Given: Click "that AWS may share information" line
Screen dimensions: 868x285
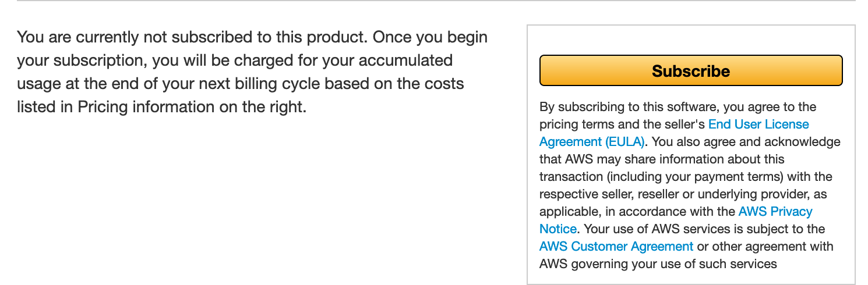Looking at the screenshot, I should coord(662,159).
